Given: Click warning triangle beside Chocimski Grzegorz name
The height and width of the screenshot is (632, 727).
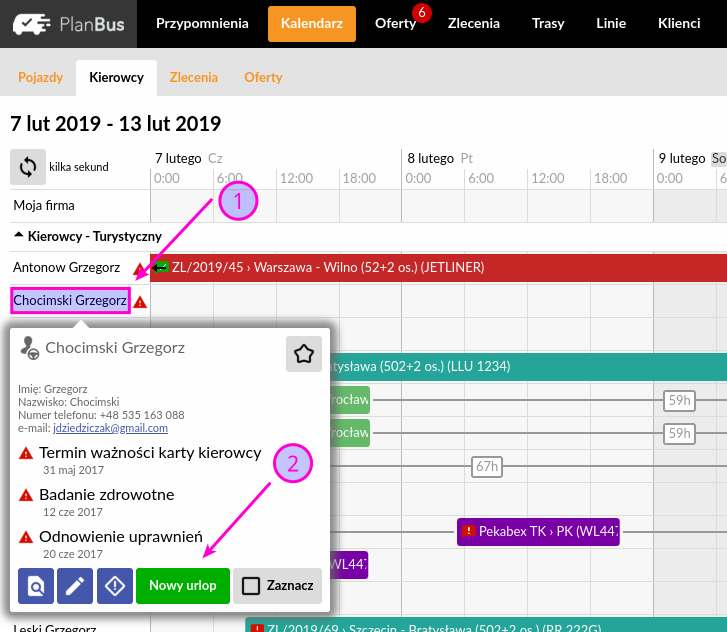Looking at the screenshot, I should pyautogui.click(x=140, y=301).
